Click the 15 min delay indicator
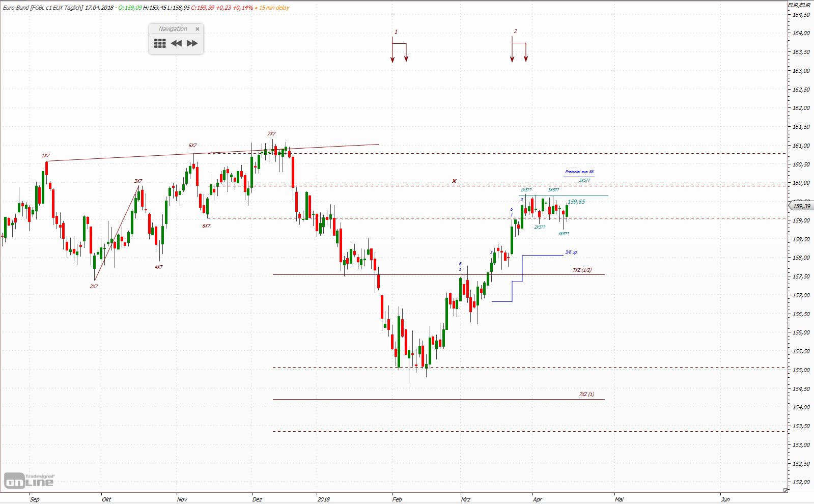The width and height of the screenshot is (814, 504). [x=274, y=8]
